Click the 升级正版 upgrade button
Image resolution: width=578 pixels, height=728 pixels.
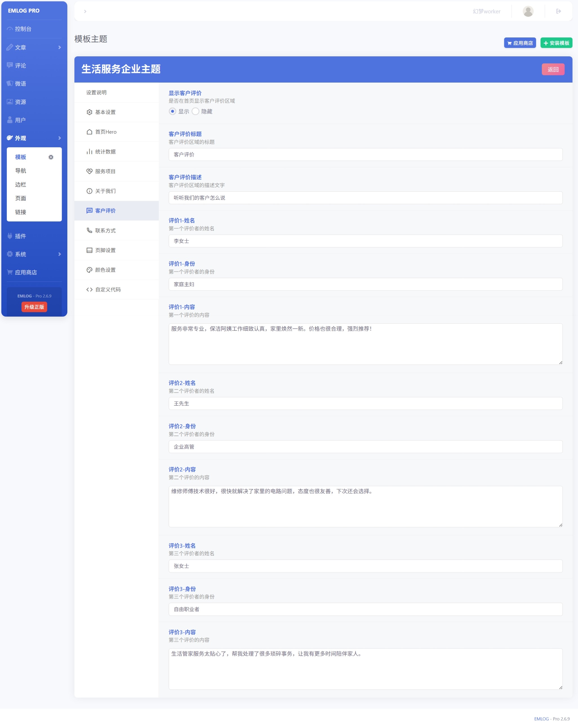click(x=34, y=307)
